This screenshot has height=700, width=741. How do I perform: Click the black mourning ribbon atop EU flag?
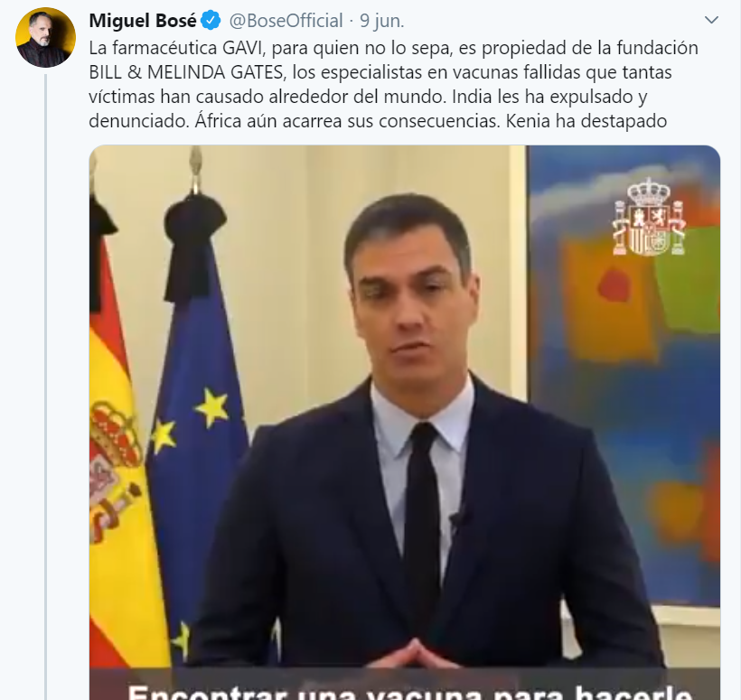[x=193, y=247]
